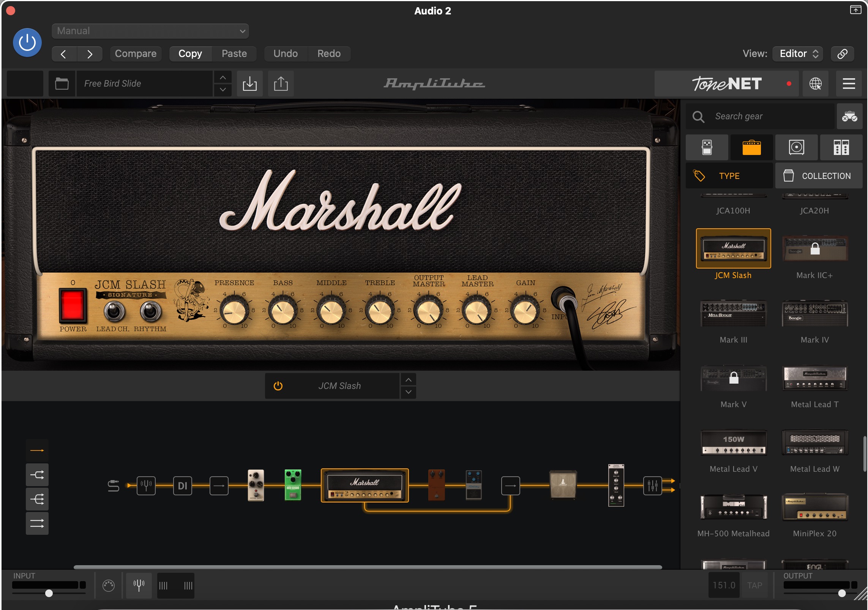Select the MiniPlex 20 amp

pyautogui.click(x=815, y=507)
